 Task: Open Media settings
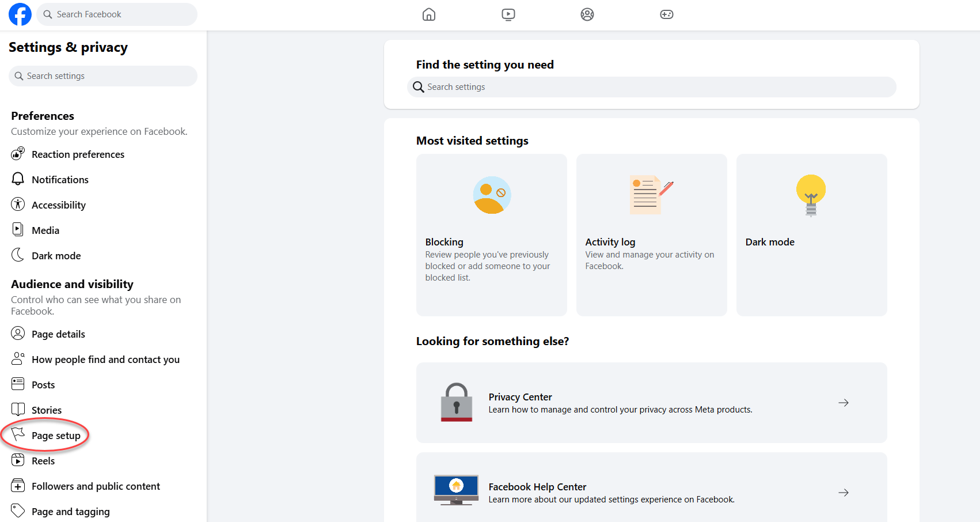pyautogui.click(x=45, y=230)
